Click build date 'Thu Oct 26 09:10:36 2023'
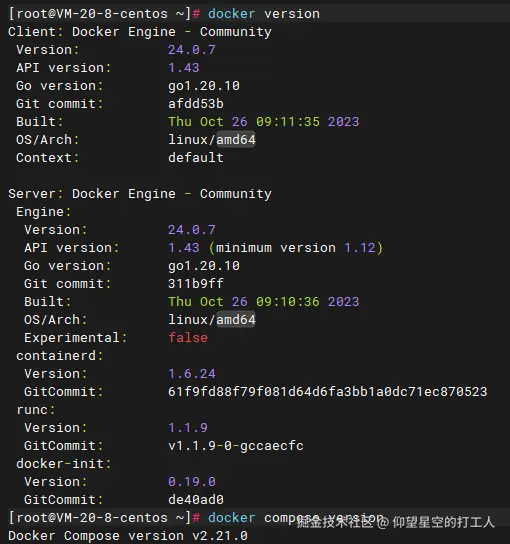The height and width of the screenshot is (544, 510). tap(264, 302)
